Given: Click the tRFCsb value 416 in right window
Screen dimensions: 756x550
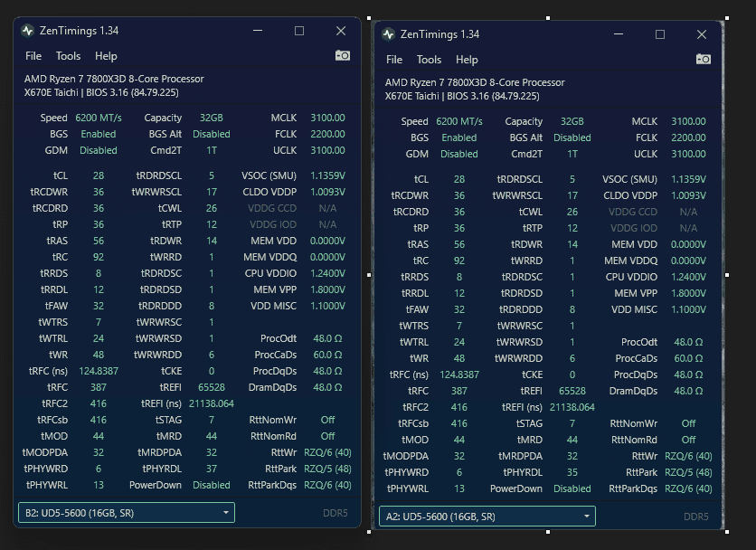Looking at the screenshot, I should point(459,423).
